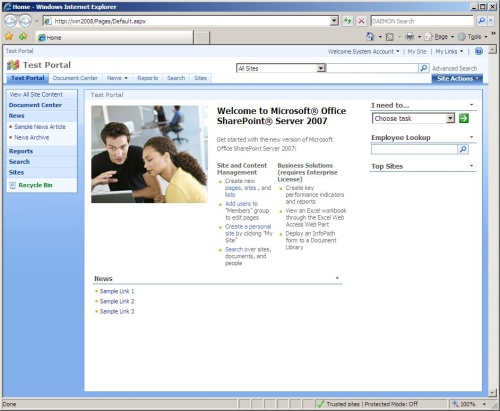Select the News navigation tab
This screenshot has height=411, width=500.
tap(117, 78)
